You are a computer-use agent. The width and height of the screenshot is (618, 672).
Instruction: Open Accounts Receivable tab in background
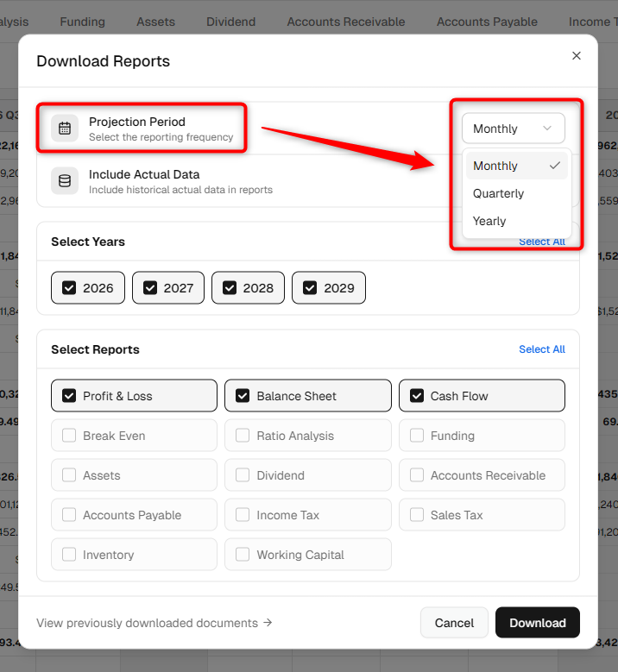(x=346, y=22)
